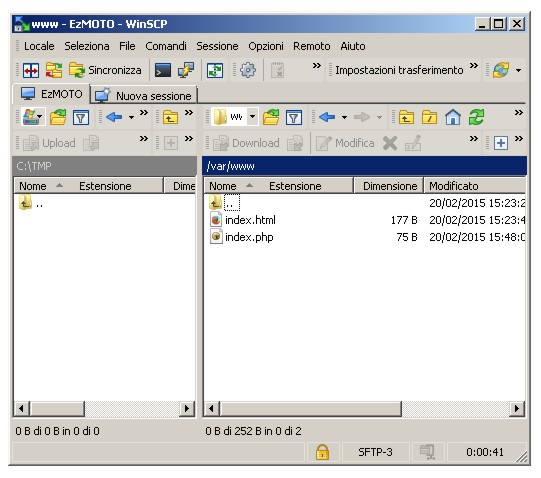Click remote panel forward arrow
Viewport: 541px width, 478px height.
coord(362,117)
